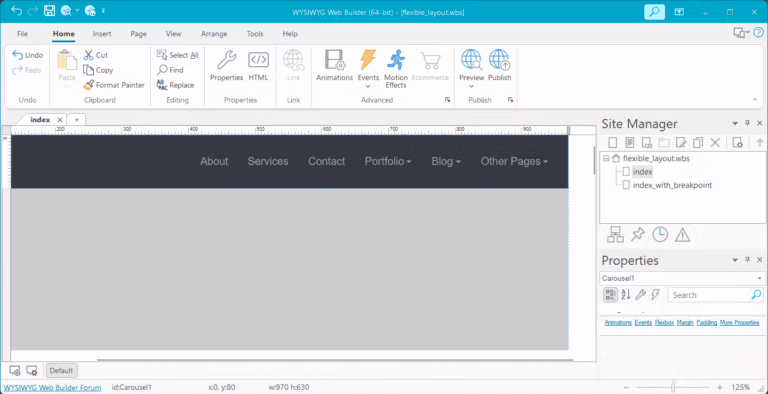This screenshot has height=394, width=768.
Task: Expand the Events dropdown arrow
Action: pyautogui.click(x=368, y=87)
